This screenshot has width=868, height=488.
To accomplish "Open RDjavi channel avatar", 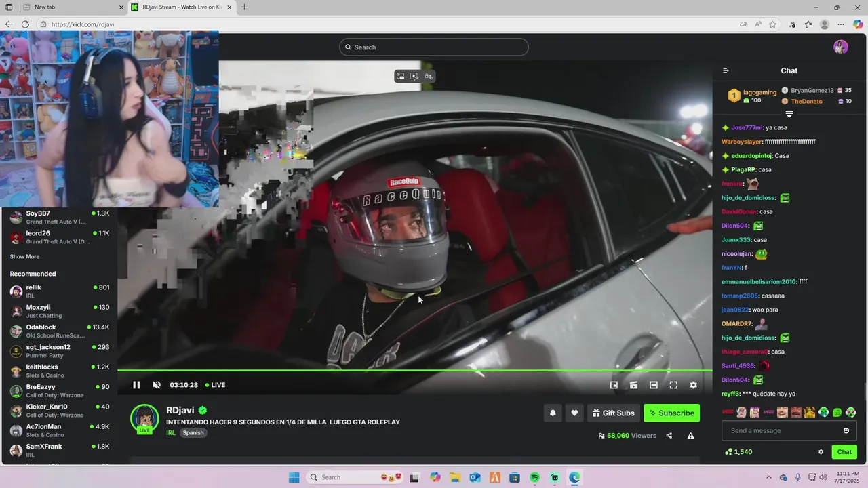I will 144,419.
